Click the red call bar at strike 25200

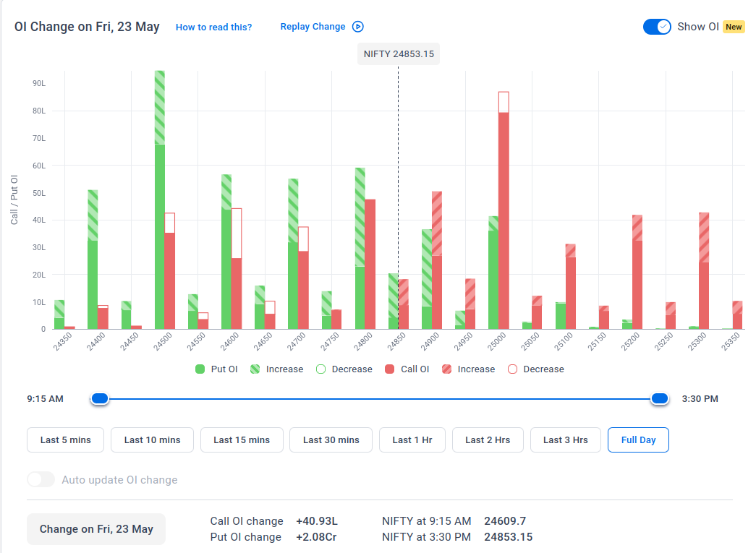click(x=637, y=273)
